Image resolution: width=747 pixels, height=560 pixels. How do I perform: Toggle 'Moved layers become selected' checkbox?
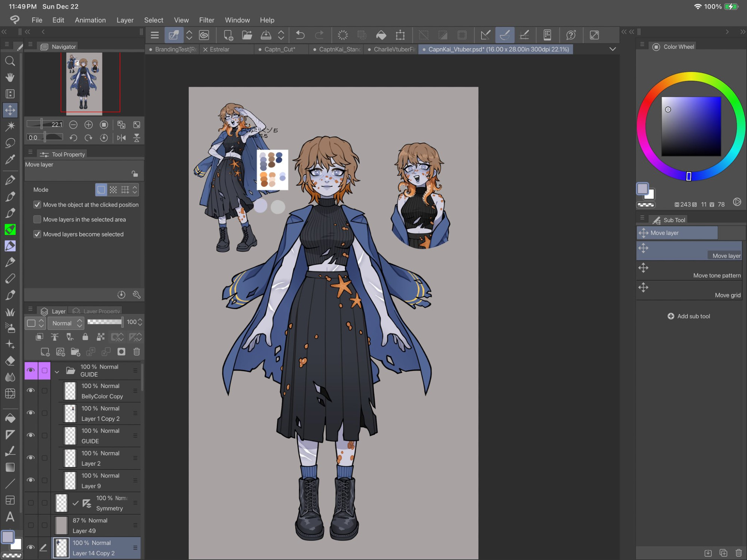pos(37,234)
